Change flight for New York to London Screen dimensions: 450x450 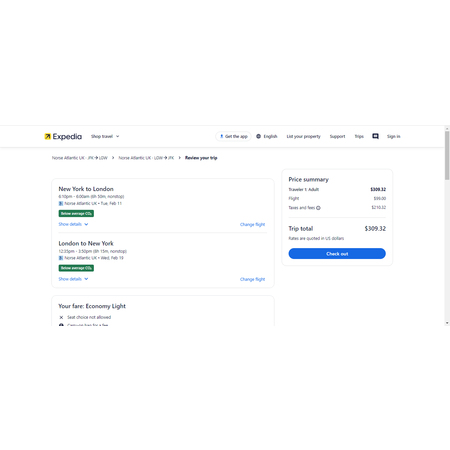coord(252,224)
